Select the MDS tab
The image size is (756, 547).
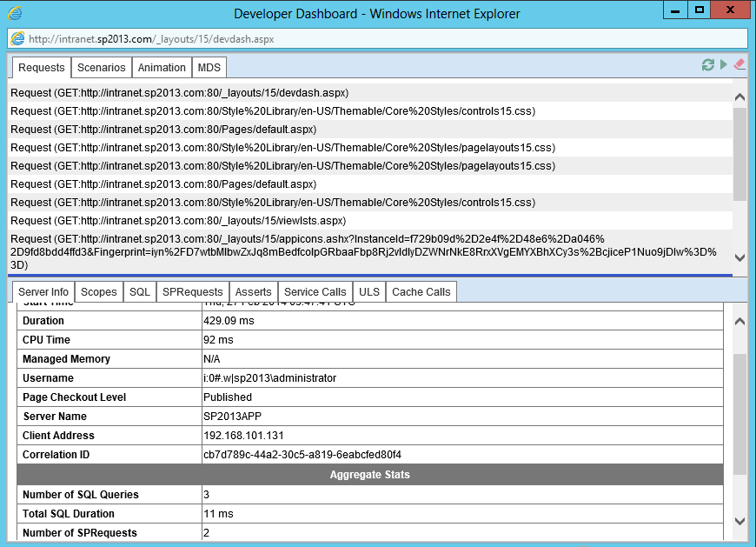[x=209, y=68]
